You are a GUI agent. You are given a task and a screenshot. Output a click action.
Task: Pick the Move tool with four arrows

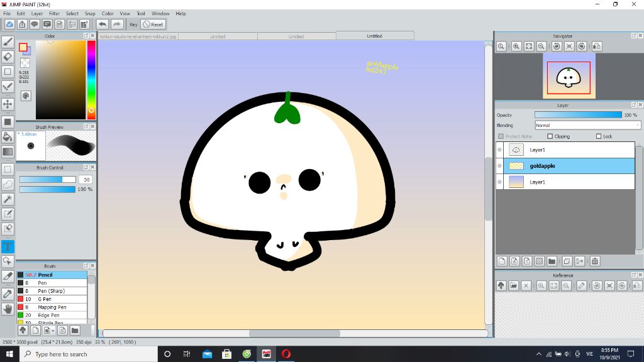[x=8, y=104]
